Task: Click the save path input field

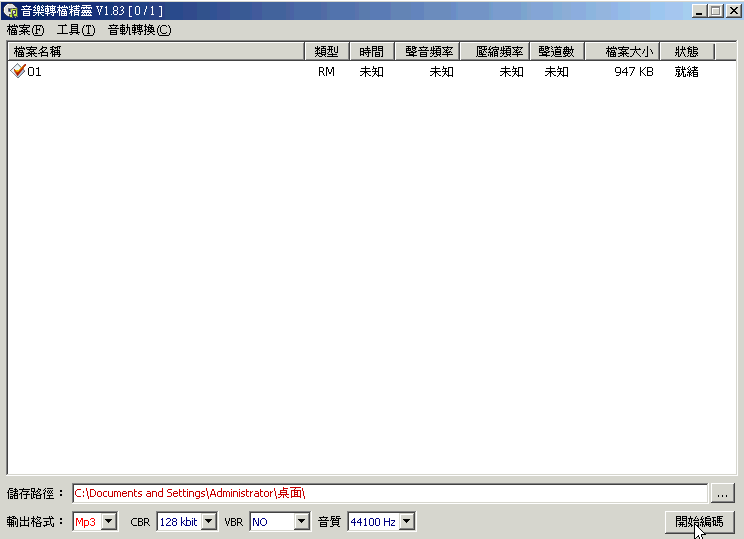Action: point(390,493)
